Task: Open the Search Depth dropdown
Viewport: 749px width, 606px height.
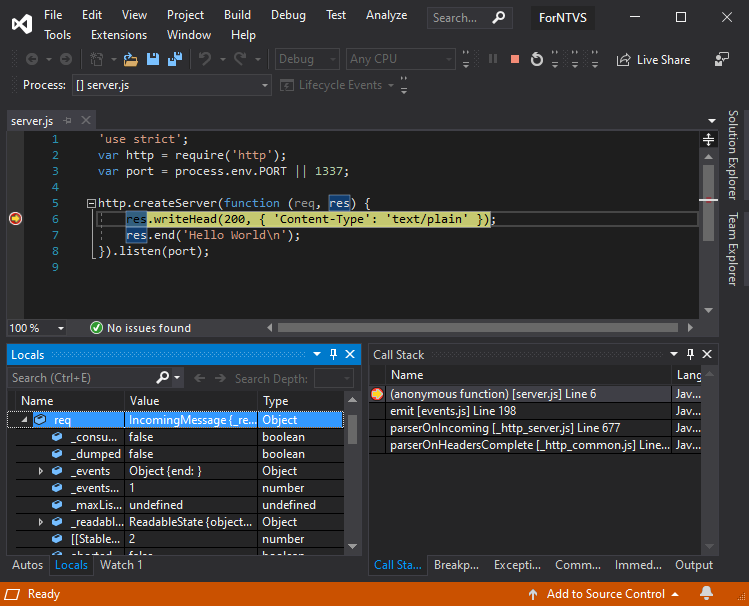Action: [334, 378]
